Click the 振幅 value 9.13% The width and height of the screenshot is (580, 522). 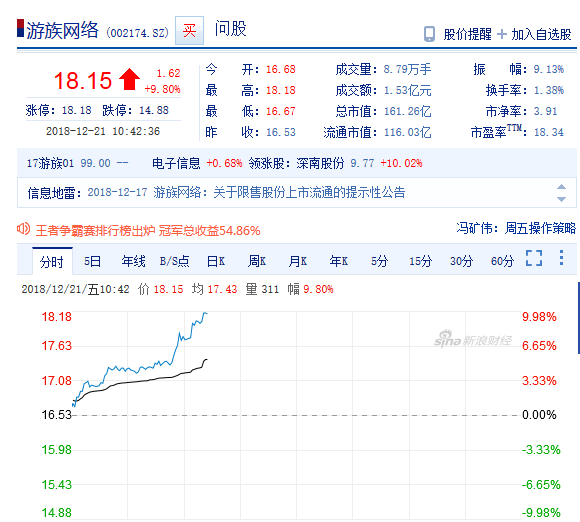point(549,69)
